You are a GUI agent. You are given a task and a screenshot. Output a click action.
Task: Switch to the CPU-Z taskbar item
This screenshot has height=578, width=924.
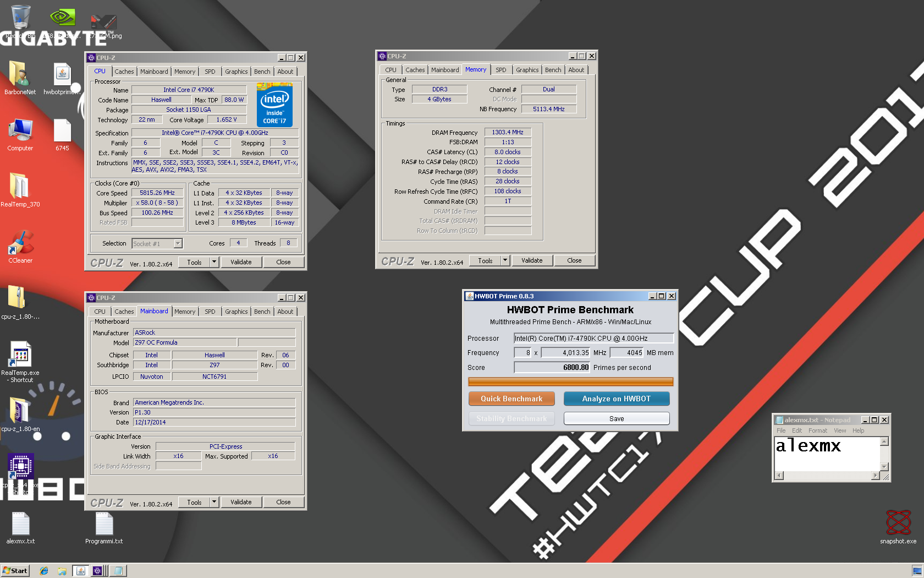tap(97, 571)
